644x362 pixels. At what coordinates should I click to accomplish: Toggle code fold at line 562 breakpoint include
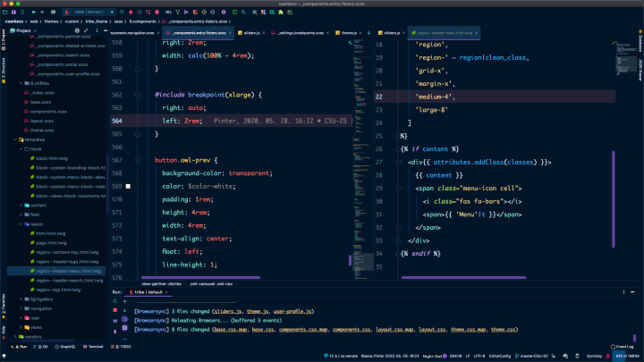pyautogui.click(x=138, y=95)
